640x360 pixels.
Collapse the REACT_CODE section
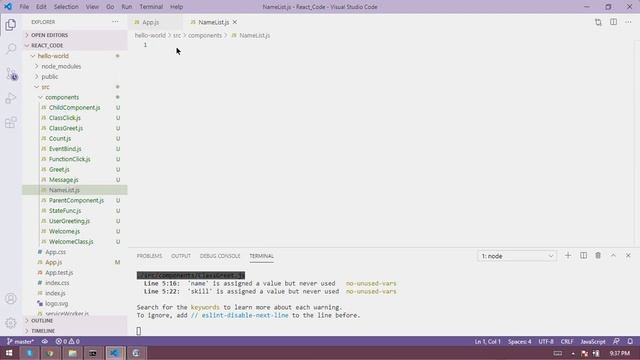click(x=76, y=45)
